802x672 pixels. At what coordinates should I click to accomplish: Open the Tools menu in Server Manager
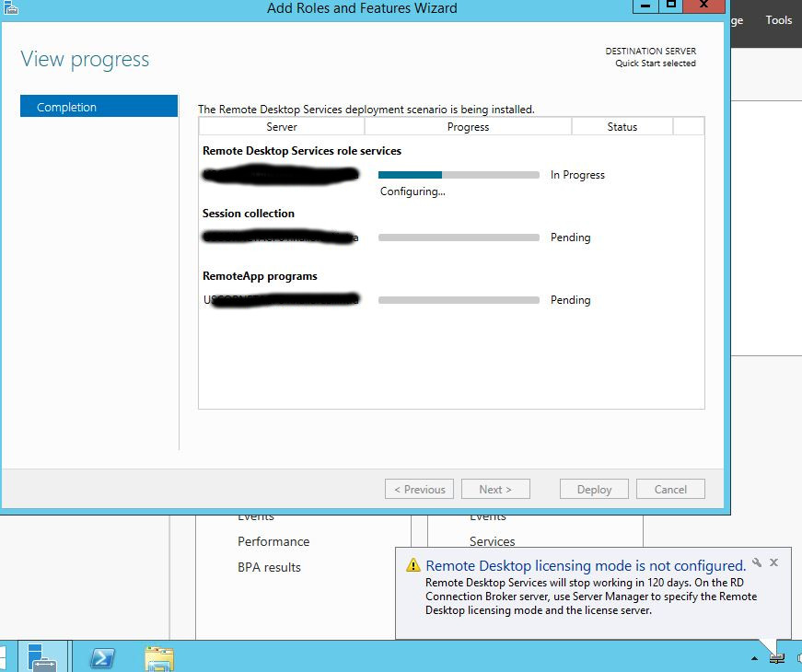pyautogui.click(x=778, y=20)
